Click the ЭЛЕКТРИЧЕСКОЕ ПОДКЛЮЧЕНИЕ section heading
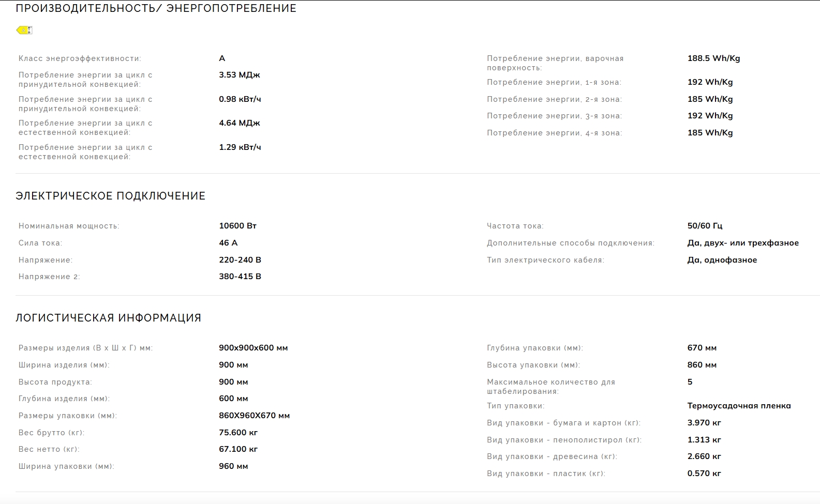820x504 pixels. tap(110, 196)
